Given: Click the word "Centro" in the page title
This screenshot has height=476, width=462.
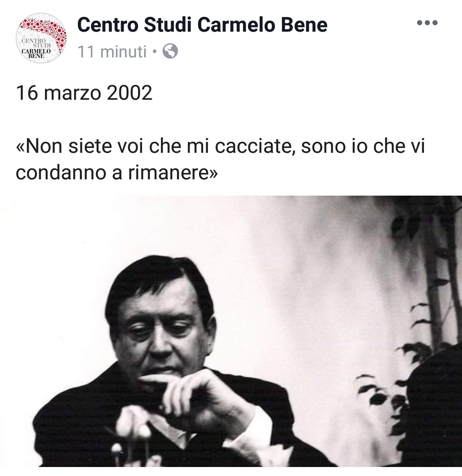Looking at the screenshot, I should pos(108,24).
